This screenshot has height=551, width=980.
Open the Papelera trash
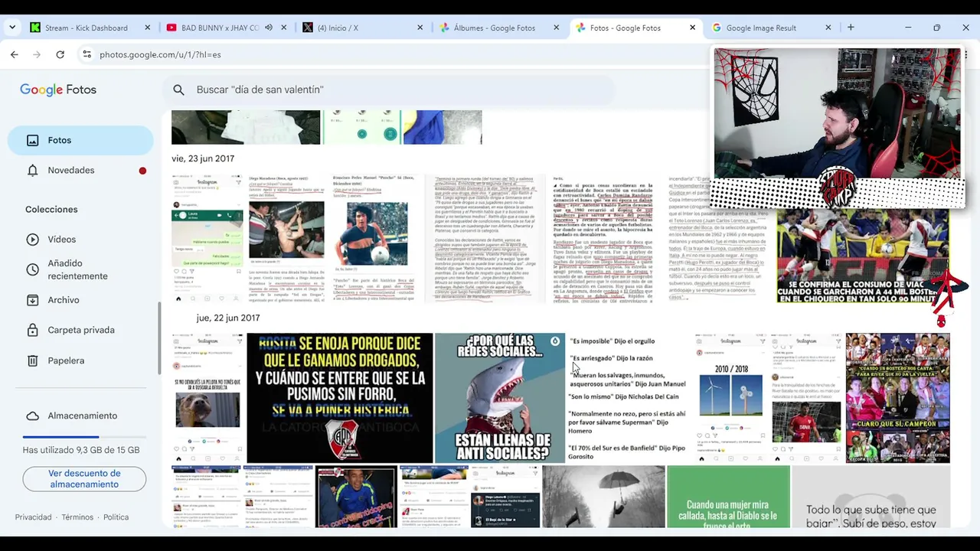[80, 360]
